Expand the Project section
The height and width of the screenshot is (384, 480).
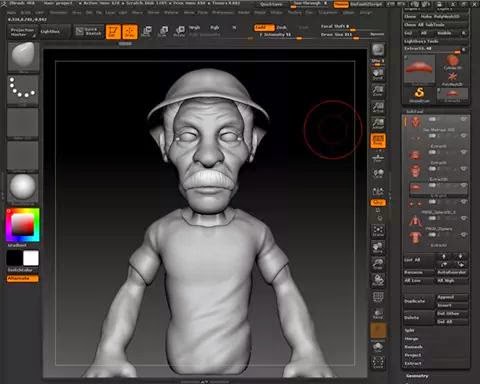[x=412, y=355]
